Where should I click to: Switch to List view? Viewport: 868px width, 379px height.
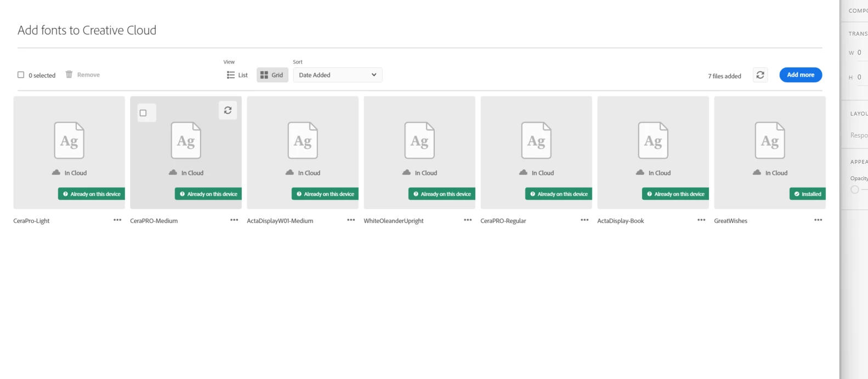pos(237,75)
